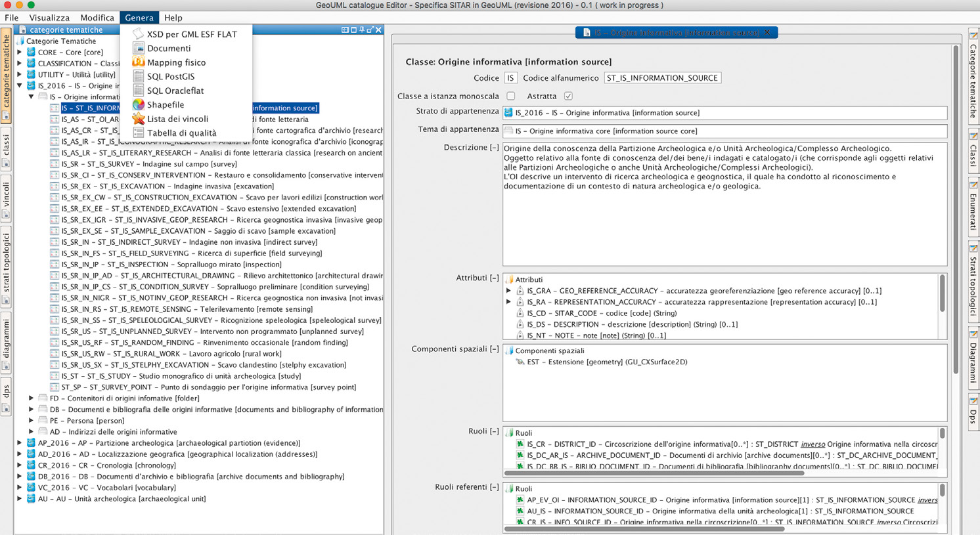Open the Visualizza menu
980x535 pixels.
pos(49,18)
